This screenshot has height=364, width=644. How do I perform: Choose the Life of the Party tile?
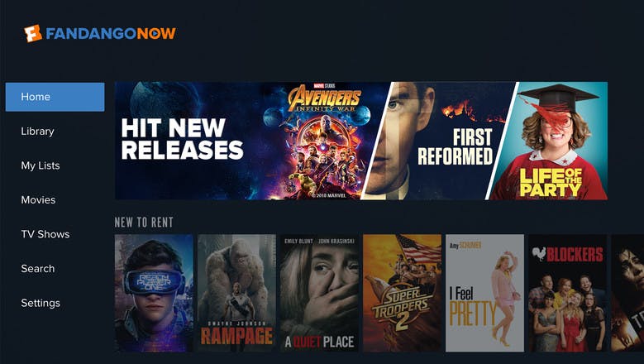[550, 141]
